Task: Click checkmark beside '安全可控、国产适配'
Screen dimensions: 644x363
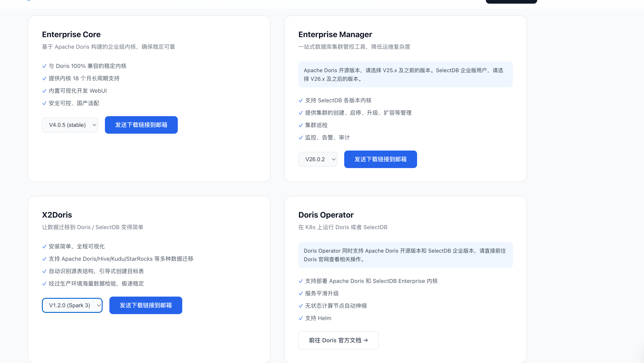Action: pos(44,103)
